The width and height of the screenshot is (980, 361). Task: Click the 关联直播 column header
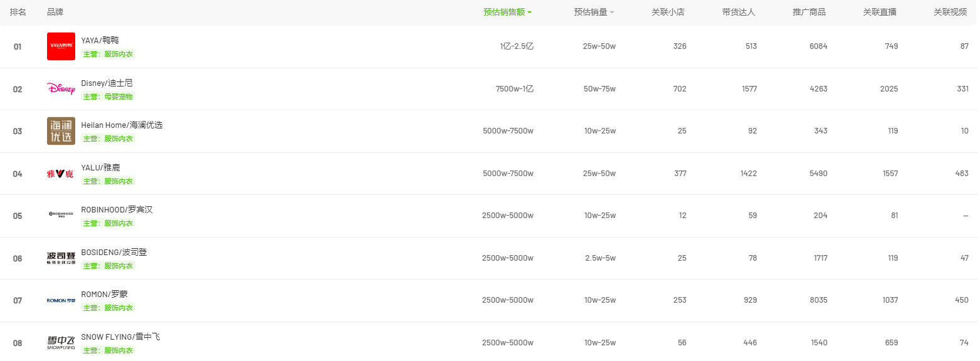point(880,12)
